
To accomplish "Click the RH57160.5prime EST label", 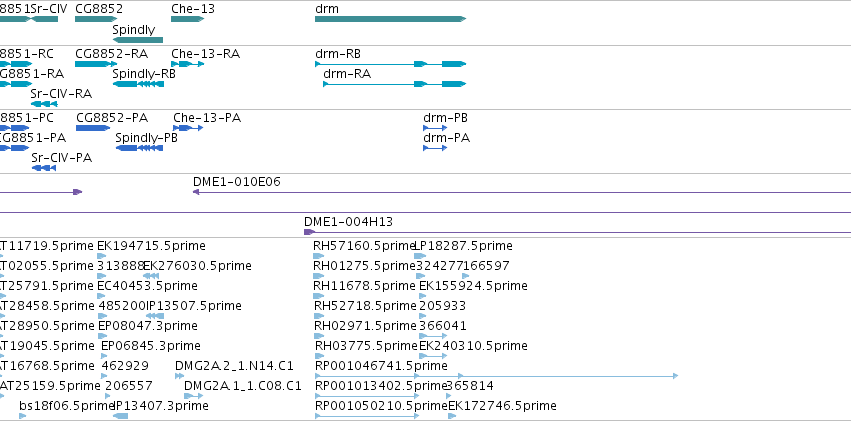I will click(364, 246).
